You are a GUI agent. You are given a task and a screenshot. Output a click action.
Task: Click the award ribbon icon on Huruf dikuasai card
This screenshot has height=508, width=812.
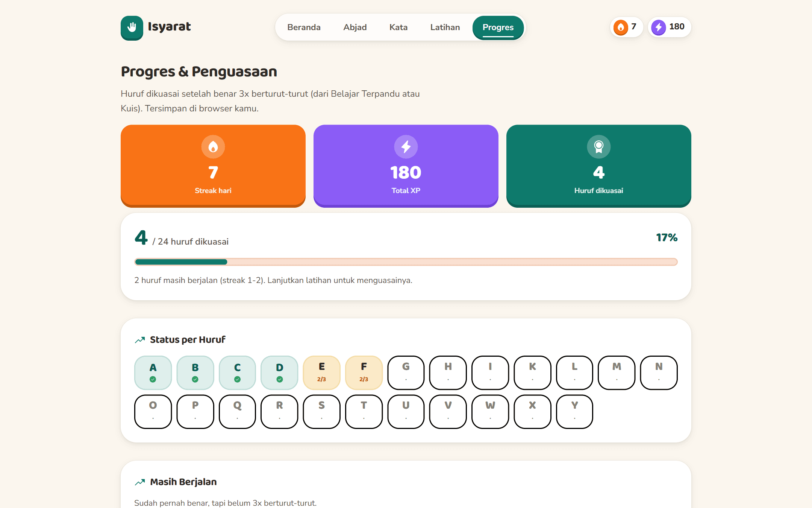point(599,147)
